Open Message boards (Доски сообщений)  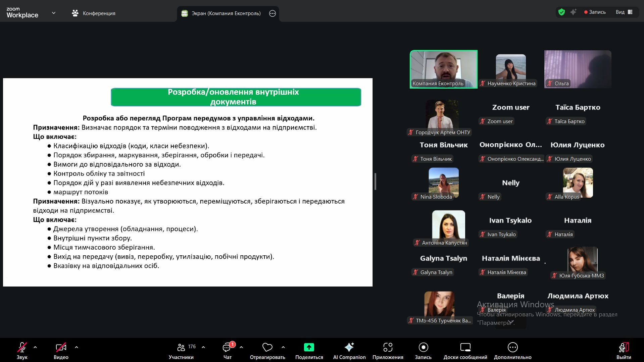[465, 351]
